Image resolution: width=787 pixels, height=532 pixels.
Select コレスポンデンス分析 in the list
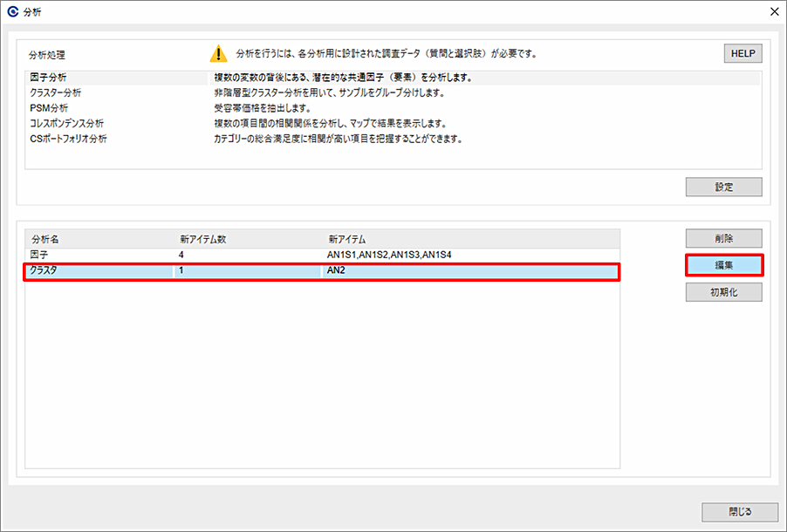[x=67, y=123]
